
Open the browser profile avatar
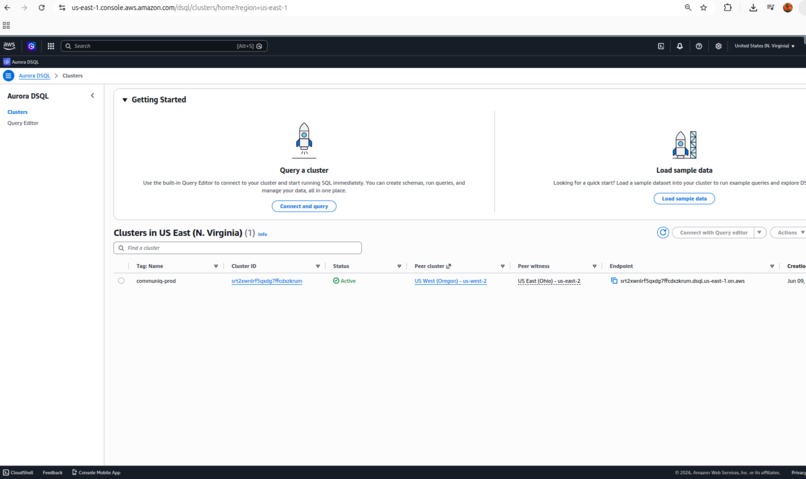[x=787, y=8]
